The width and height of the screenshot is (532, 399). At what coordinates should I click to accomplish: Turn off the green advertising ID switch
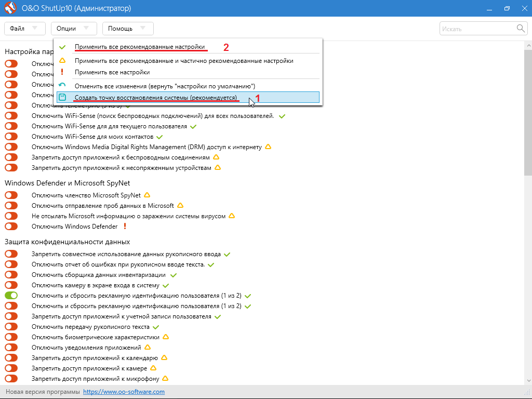(11, 296)
